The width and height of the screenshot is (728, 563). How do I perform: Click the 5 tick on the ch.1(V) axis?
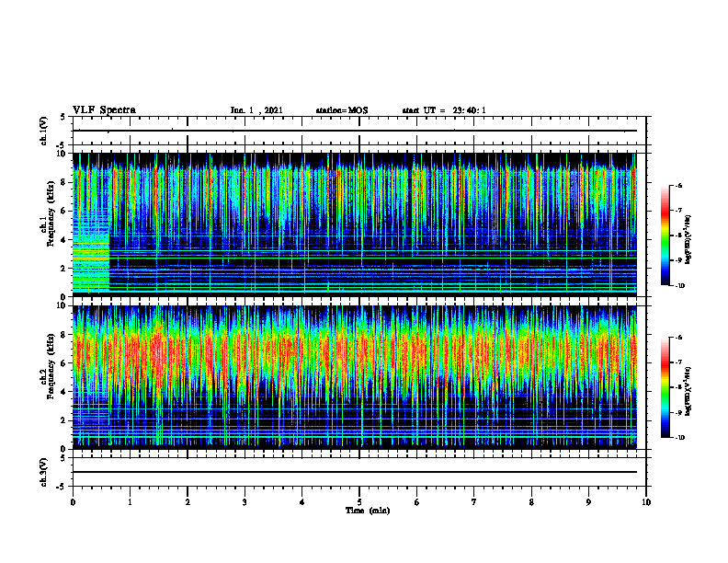64,117
